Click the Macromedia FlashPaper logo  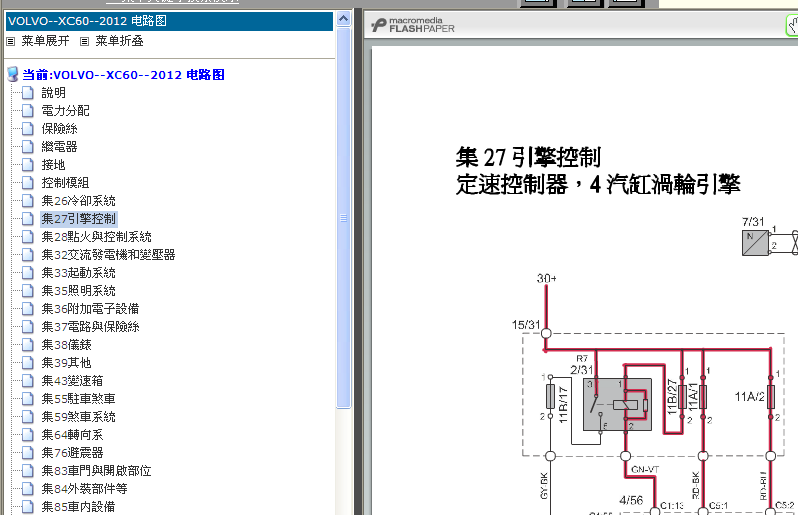[x=413, y=24]
